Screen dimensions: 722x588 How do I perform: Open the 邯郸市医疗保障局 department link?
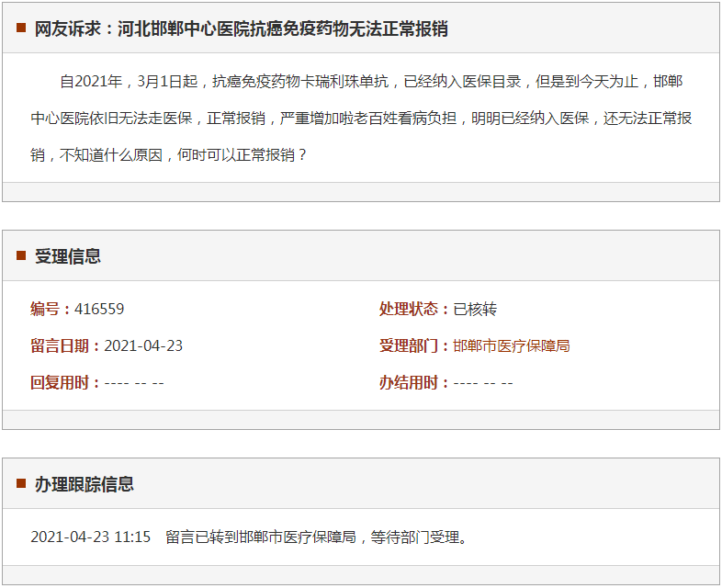click(512, 346)
